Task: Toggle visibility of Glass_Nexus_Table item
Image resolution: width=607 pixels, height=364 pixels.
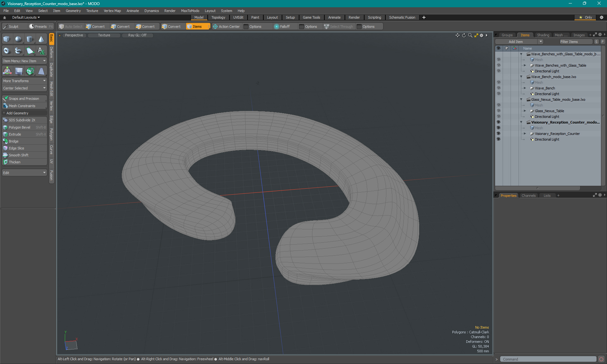Action: pos(499,111)
